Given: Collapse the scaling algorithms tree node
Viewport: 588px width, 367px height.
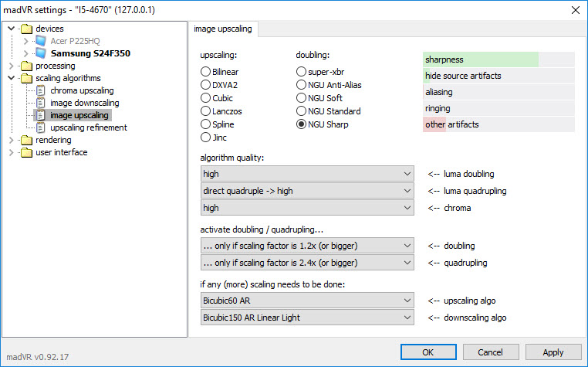Looking at the screenshot, I should [x=12, y=78].
